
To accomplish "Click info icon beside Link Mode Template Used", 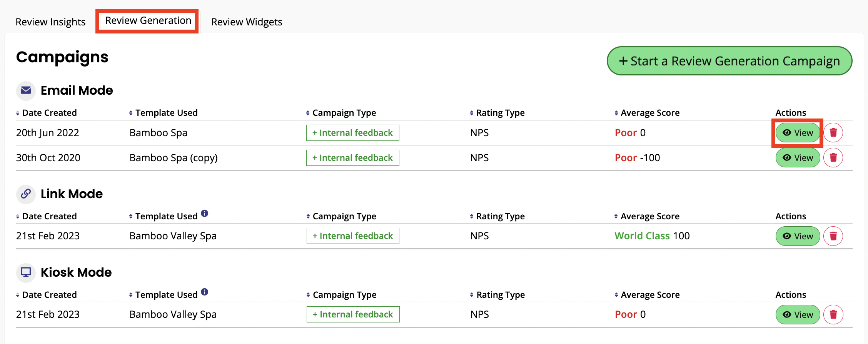I will point(205,214).
